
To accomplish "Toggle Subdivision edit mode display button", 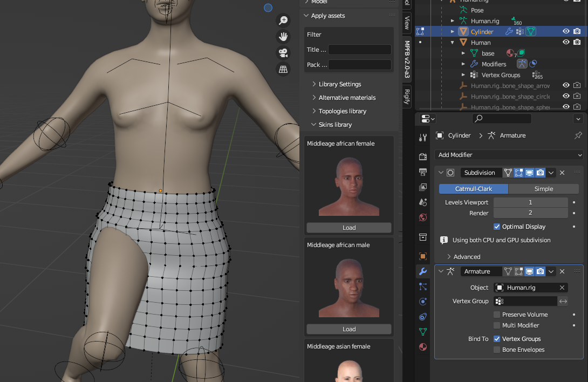I will pyautogui.click(x=518, y=173).
